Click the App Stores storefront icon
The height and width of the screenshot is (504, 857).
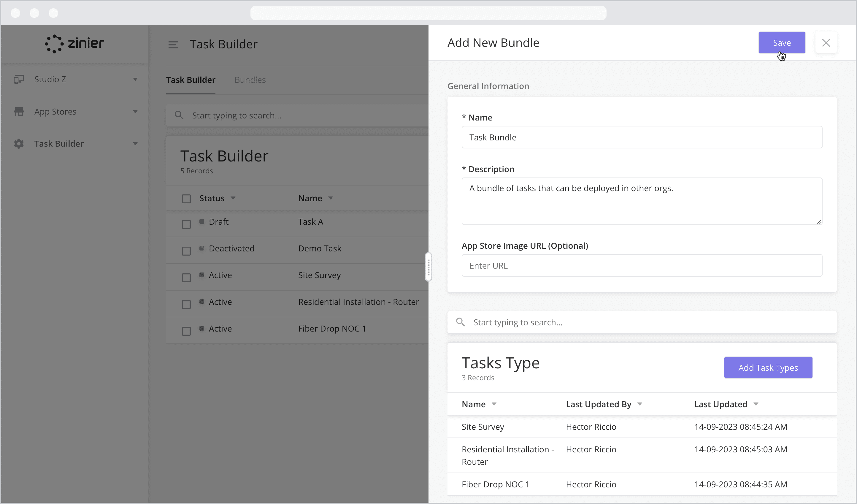[x=19, y=112]
